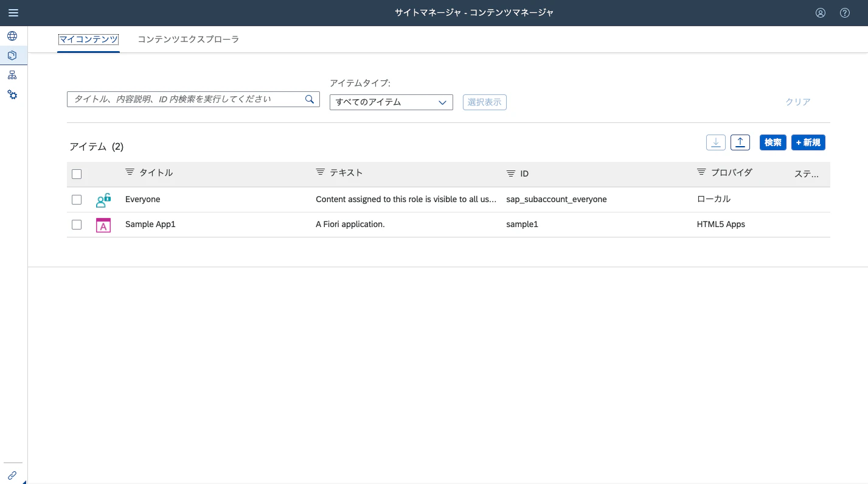Open the settings gear sidebar icon
The height and width of the screenshot is (484, 868).
[x=12, y=94]
